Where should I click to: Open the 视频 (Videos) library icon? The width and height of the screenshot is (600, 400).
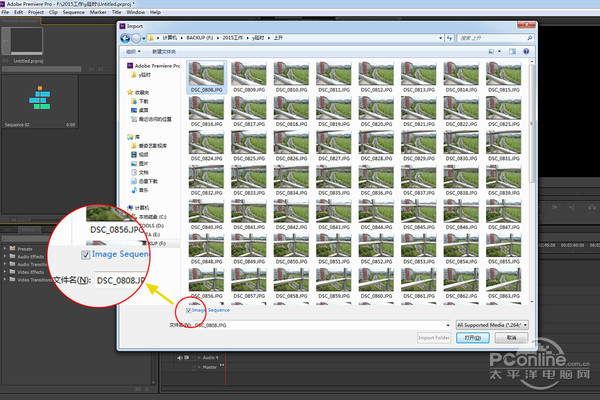133,154
